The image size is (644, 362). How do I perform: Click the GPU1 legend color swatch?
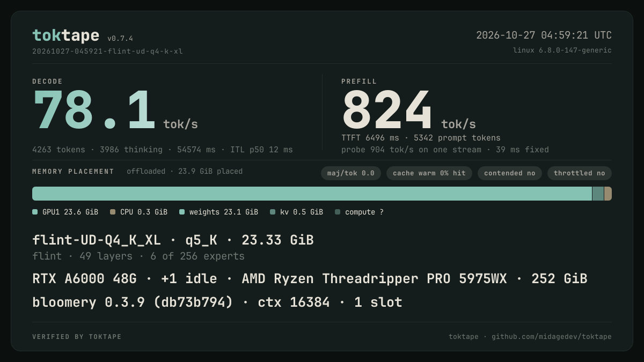(x=35, y=212)
